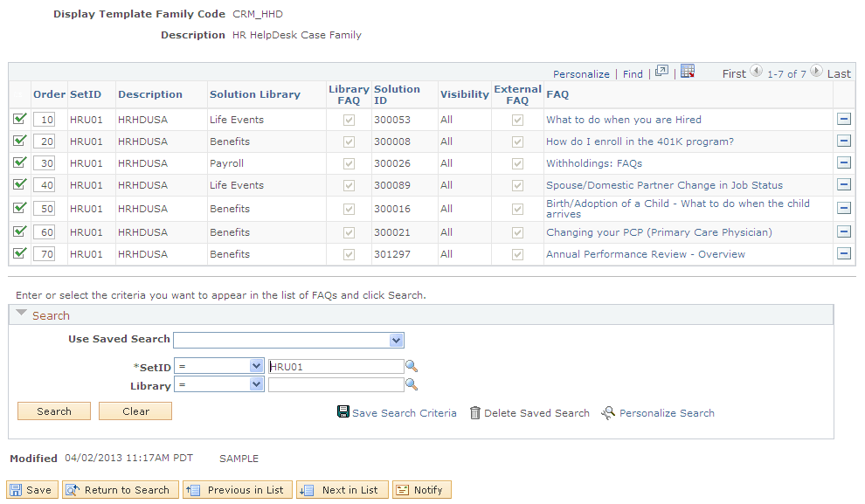Toggle the selection checkbox for the Payroll row
The height and width of the screenshot is (504, 865).
pyautogui.click(x=20, y=162)
